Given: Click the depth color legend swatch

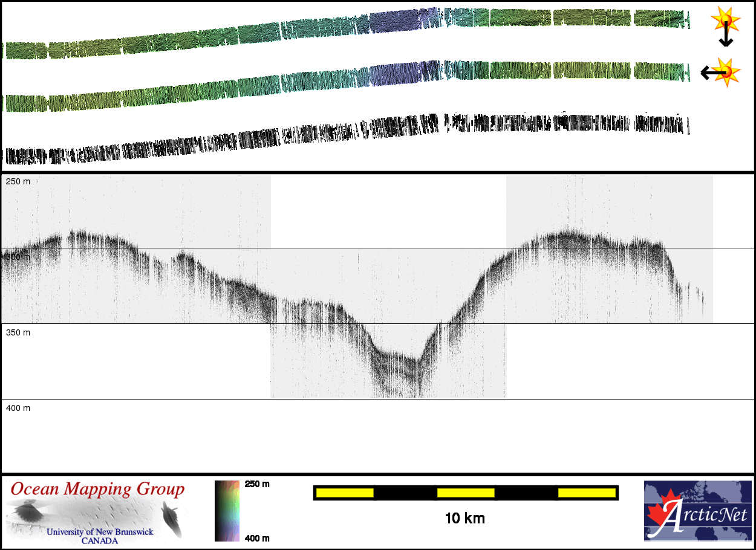Looking at the screenshot, I should 227,511.
